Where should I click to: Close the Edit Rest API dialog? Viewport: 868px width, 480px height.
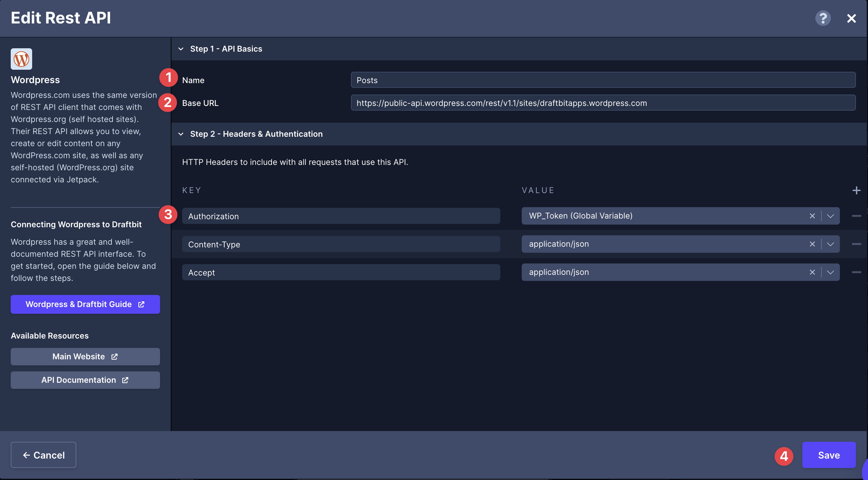[x=851, y=18]
